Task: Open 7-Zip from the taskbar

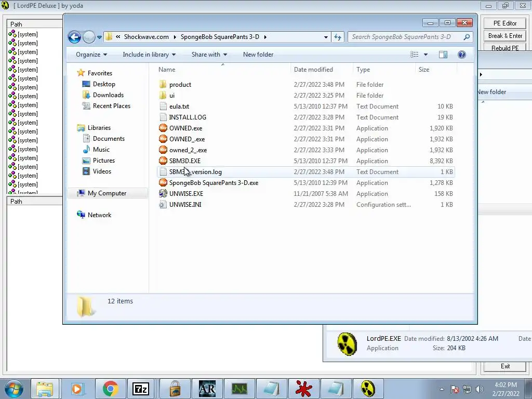Action: pyautogui.click(x=140, y=389)
